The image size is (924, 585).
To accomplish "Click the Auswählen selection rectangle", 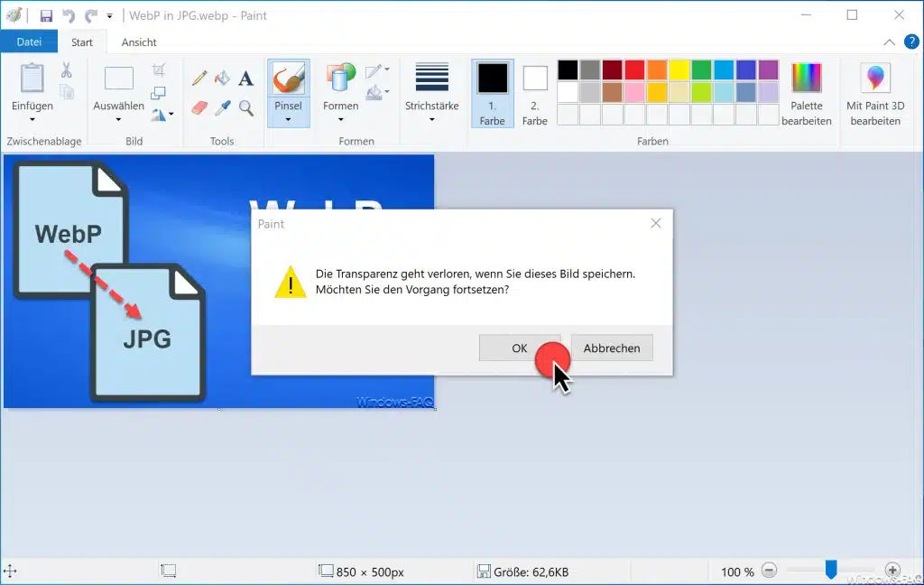I will click(119, 79).
